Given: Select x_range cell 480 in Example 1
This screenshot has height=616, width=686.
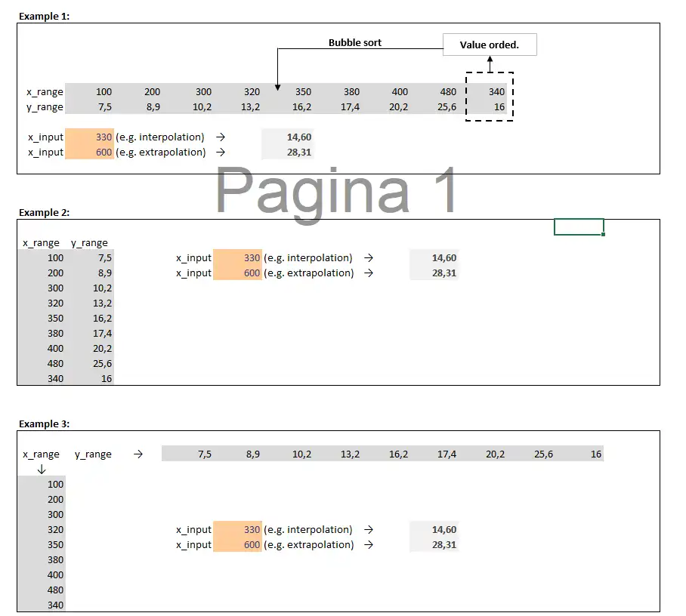Looking at the screenshot, I should [x=434, y=92].
